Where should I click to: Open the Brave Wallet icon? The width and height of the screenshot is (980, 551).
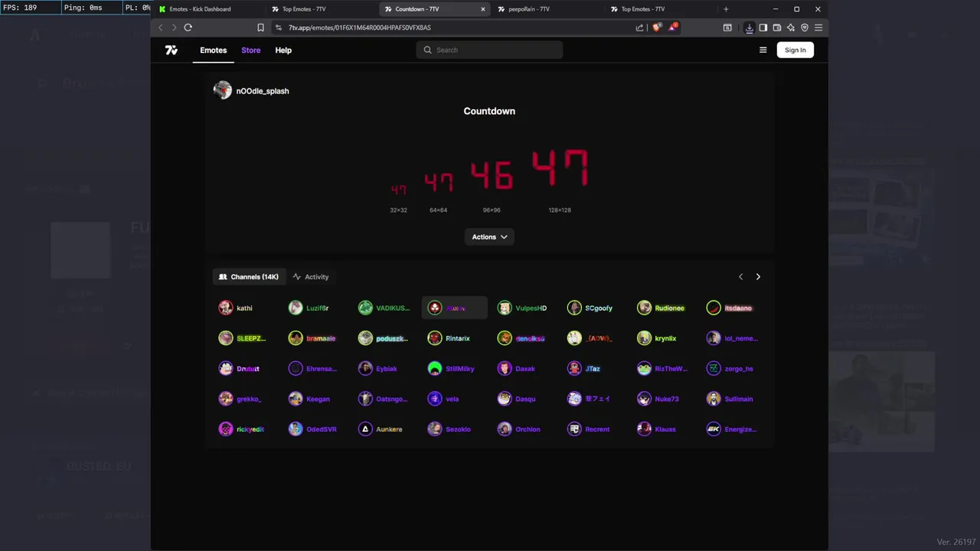[777, 28]
